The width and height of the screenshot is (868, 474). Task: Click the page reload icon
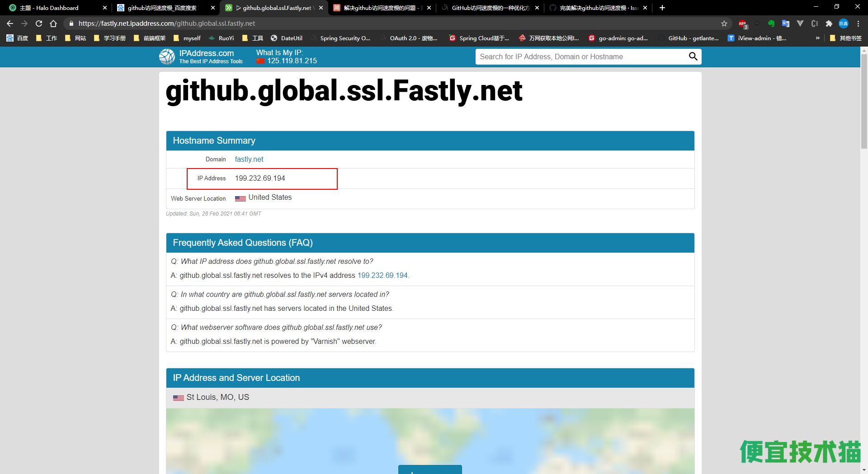(39, 23)
